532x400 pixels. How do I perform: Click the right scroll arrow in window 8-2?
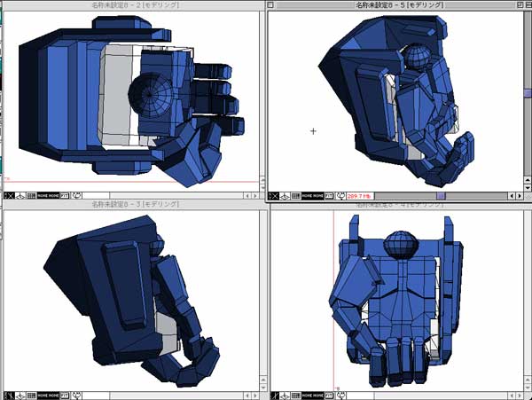tap(255, 196)
